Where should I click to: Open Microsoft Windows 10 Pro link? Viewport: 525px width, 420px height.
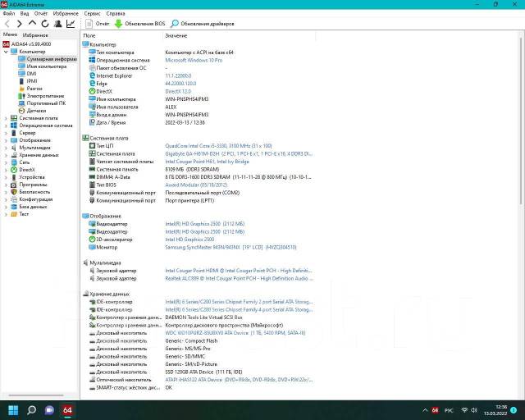click(x=194, y=60)
